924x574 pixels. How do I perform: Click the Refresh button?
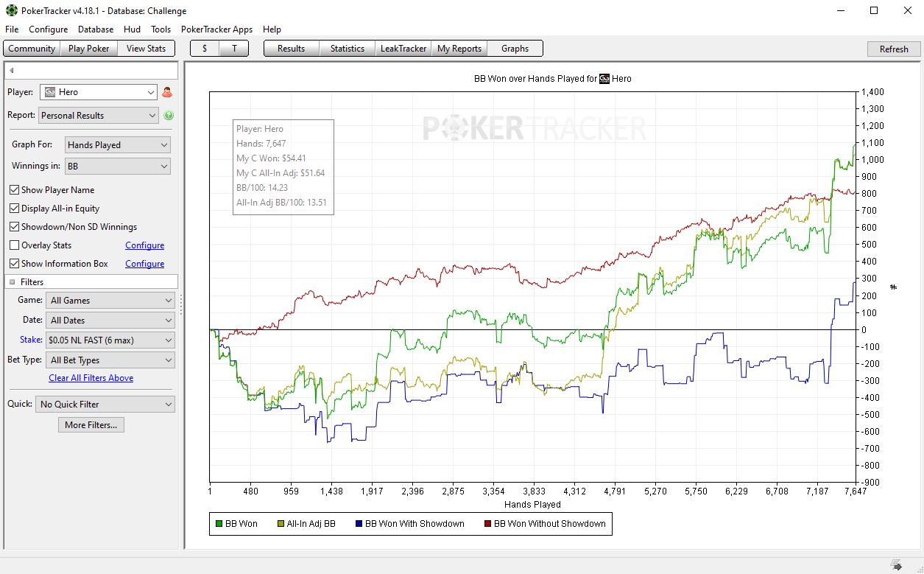pyautogui.click(x=894, y=49)
